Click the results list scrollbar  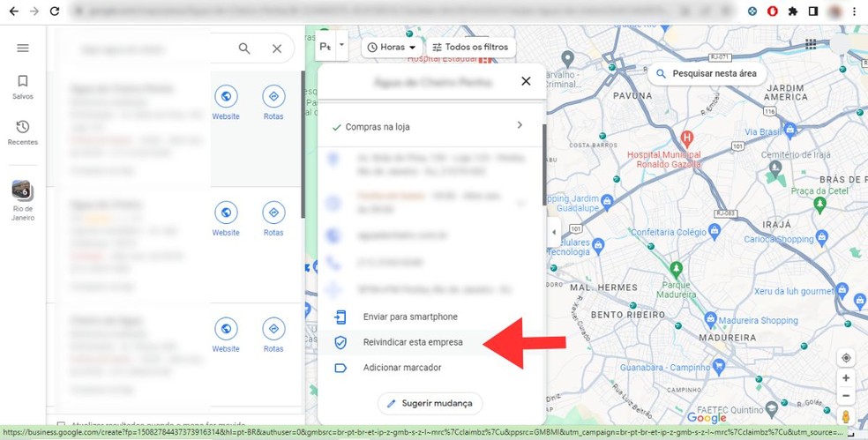point(303,144)
